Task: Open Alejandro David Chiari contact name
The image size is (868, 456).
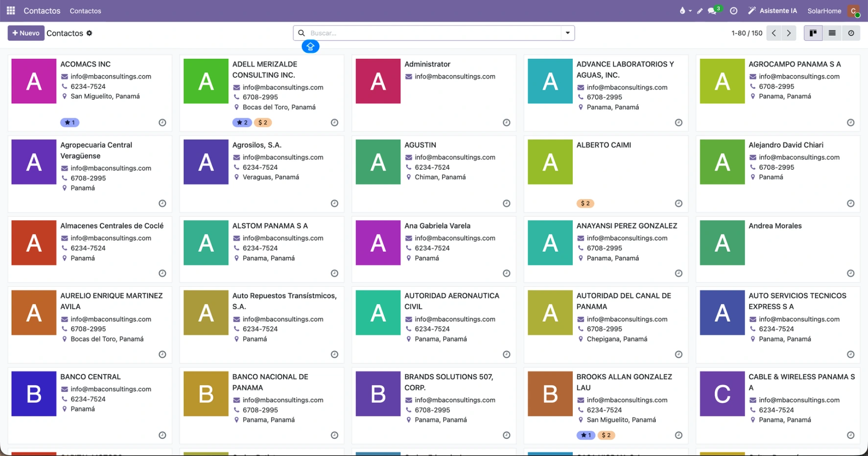Action: click(x=786, y=145)
